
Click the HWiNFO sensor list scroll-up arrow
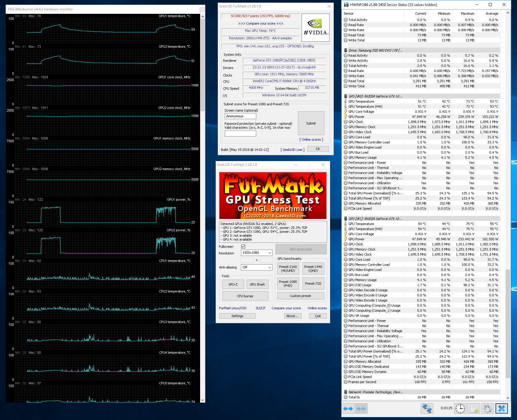(508, 13)
